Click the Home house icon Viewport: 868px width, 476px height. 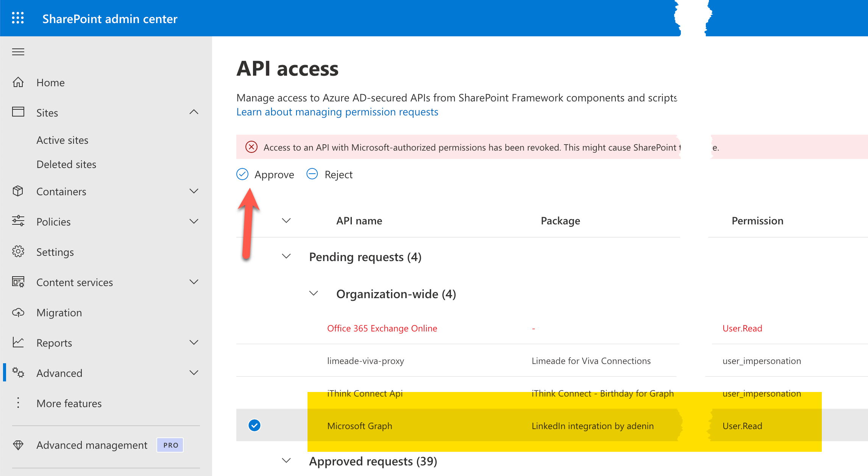(x=18, y=82)
